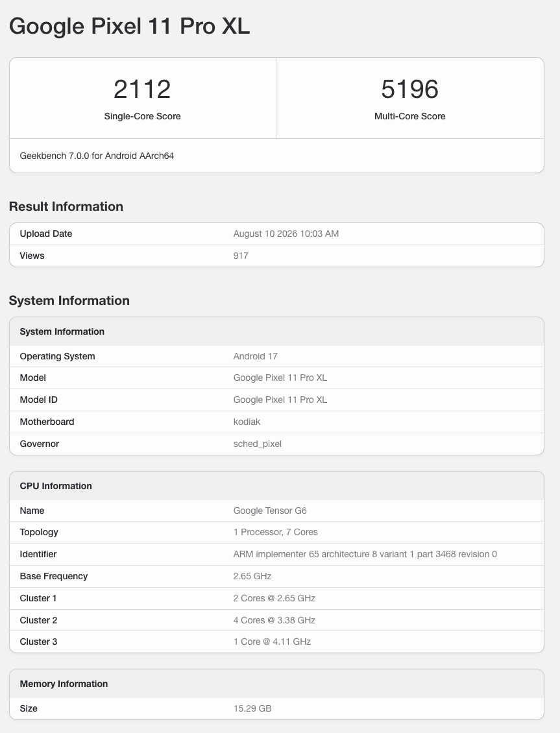Select the August 10 2026 10:03 AM value

pos(286,234)
